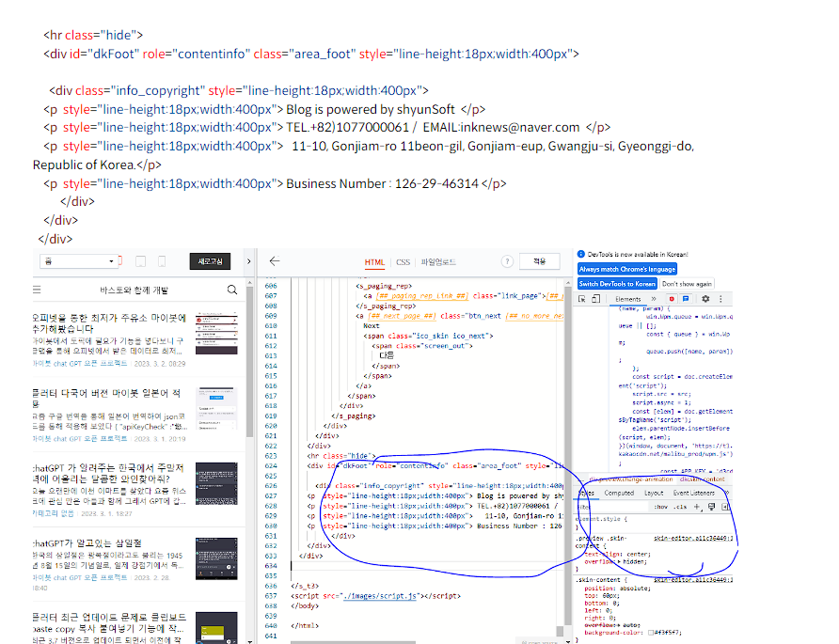Screen dimensions: 839x644
Task: Open post titled 플러터 최근 업데이트 문제로 클립보드
Action: [109, 622]
